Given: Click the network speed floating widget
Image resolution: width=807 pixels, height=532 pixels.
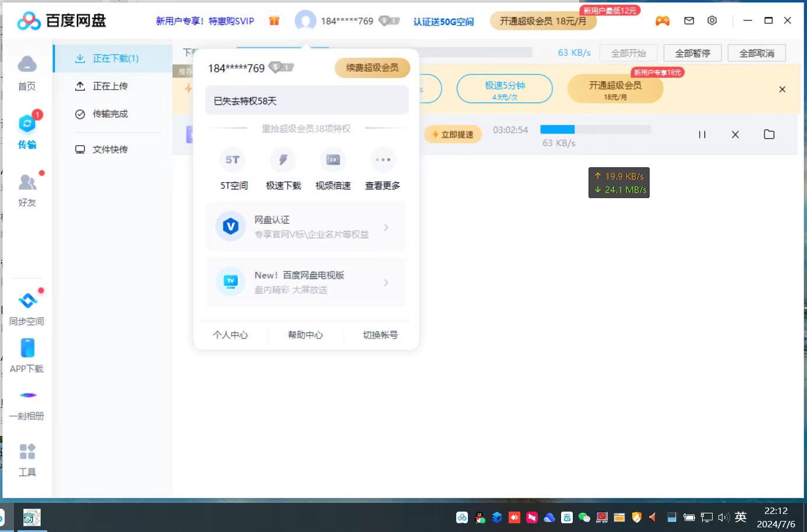Looking at the screenshot, I should (x=619, y=183).
